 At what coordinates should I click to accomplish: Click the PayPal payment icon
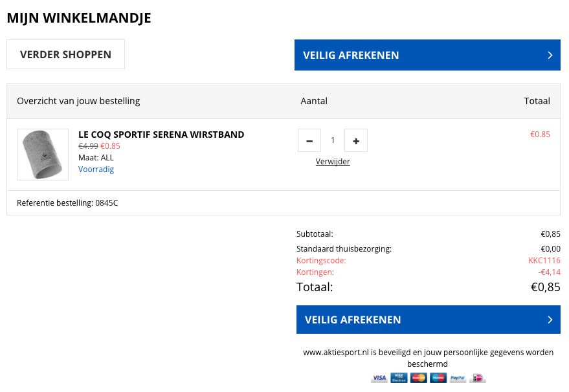(x=458, y=378)
